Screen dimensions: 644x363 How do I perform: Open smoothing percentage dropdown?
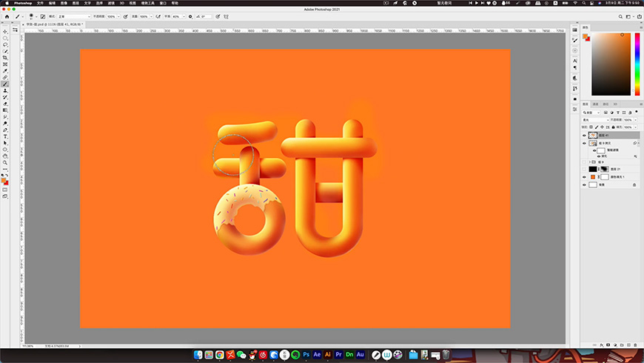coord(184,16)
